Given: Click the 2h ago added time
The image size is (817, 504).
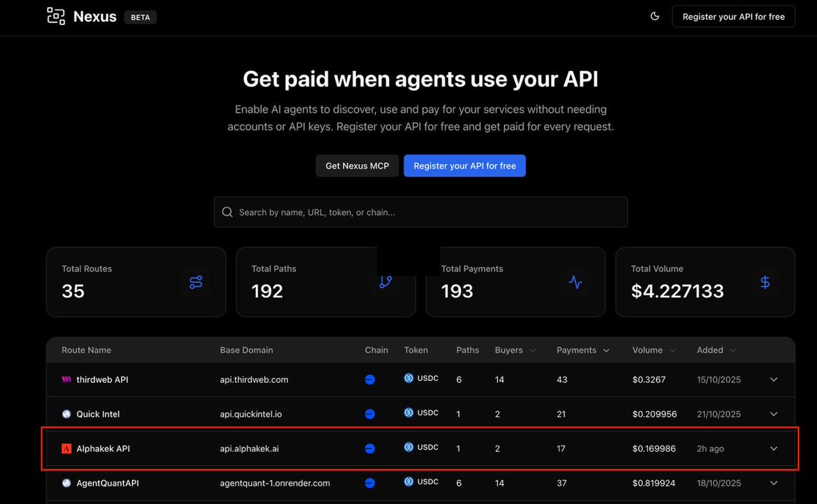Looking at the screenshot, I should (x=711, y=449).
